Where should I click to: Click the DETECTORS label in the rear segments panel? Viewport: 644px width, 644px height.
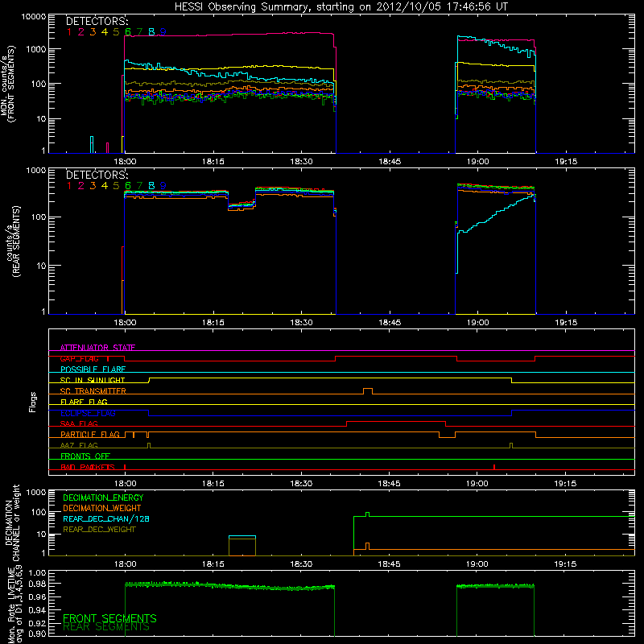(97, 175)
